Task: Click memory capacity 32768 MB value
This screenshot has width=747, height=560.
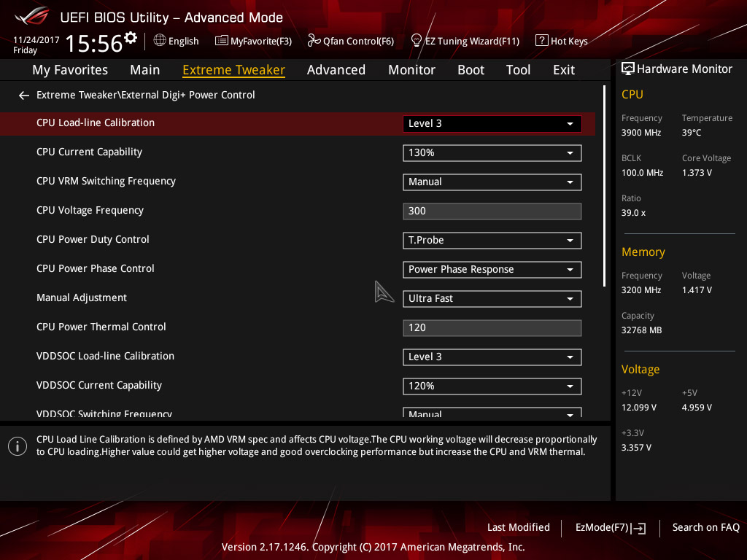Action: (641, 330)
